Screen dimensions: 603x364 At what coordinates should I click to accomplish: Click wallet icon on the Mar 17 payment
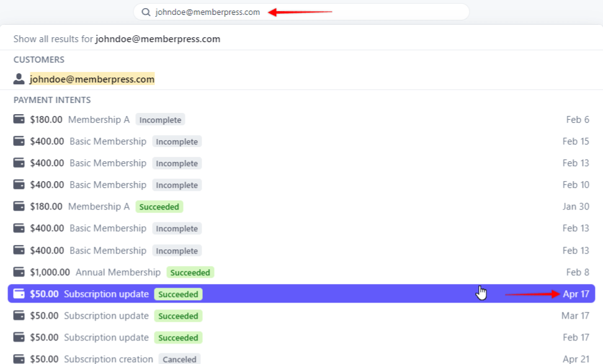coord(19,316)
